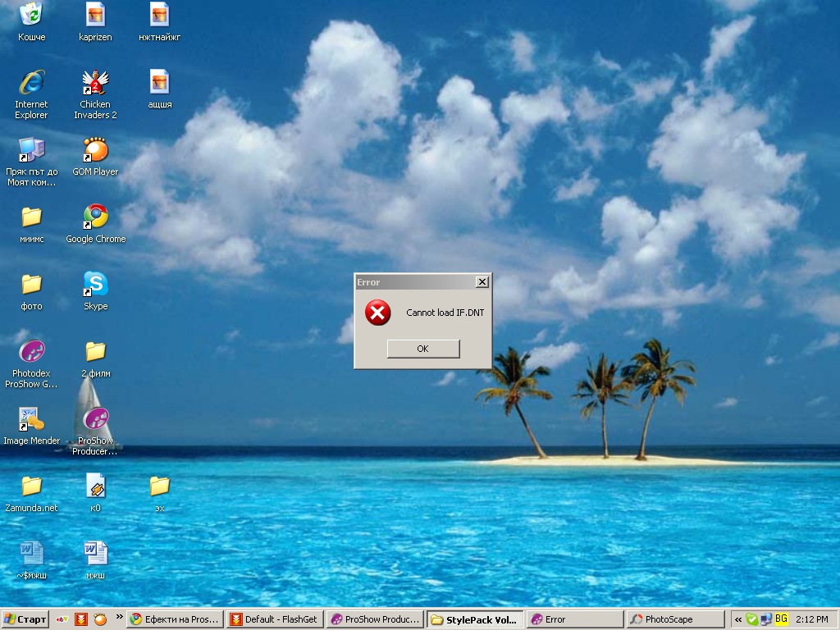The width and height of the screenshot is (840, 630).
Task: Select the My Computer shortcut icon
Action: (32, 162)
